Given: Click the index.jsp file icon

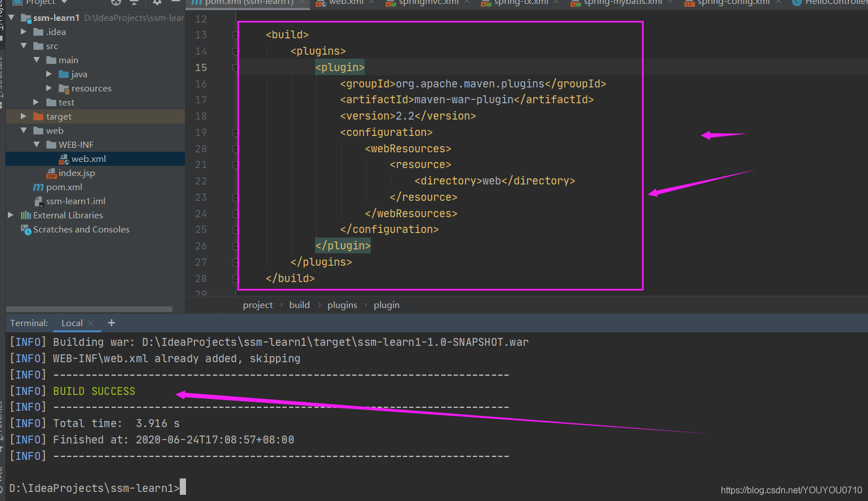Looking at the screenshot, I should coord(51,173).
